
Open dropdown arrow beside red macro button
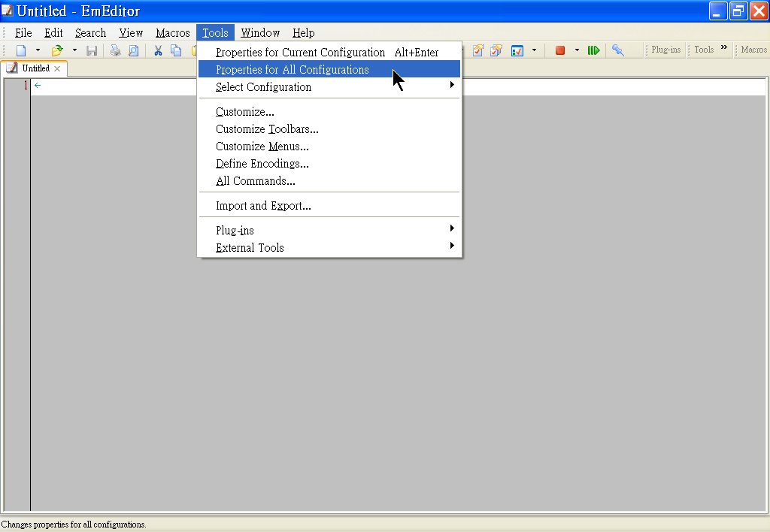click(577, 50)
